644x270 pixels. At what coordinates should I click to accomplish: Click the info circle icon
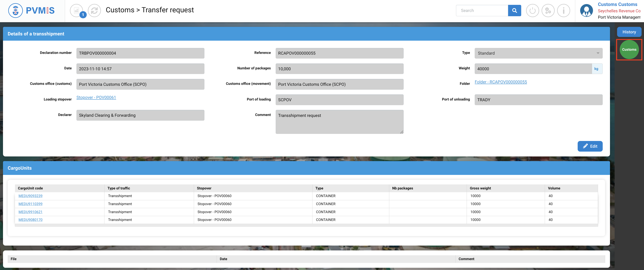pyautogui.click(x=563, y=10)
